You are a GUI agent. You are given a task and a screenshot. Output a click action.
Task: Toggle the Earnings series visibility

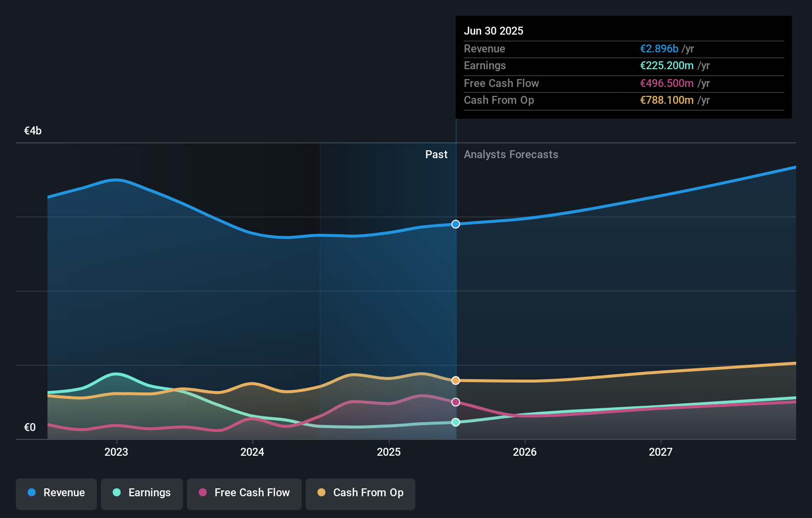(142, 493)
